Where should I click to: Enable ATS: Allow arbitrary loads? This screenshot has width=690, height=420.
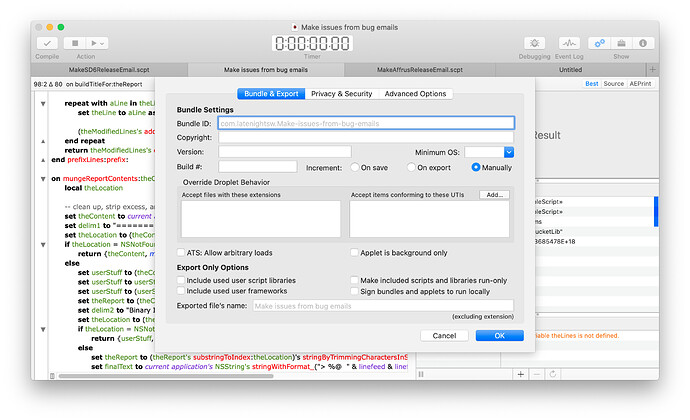(181, 253)
